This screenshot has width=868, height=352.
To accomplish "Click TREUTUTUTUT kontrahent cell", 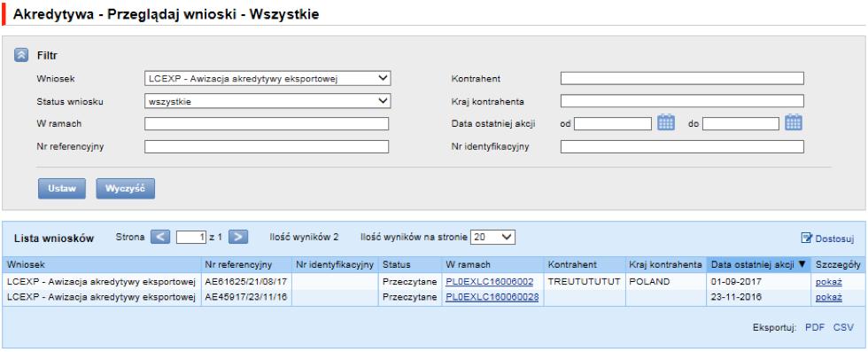I will (x=584, y=282).
